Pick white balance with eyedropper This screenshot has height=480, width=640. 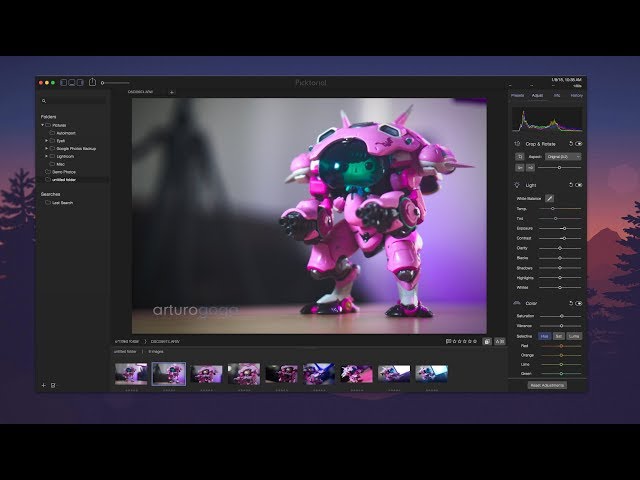[x=549, y=198]
